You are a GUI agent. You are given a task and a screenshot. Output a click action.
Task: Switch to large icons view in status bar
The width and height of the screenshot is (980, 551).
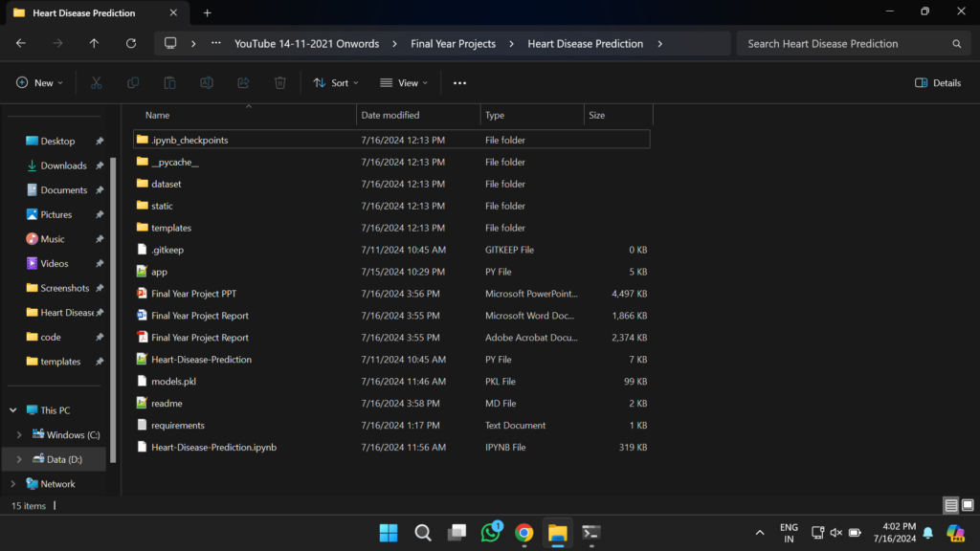pos(968,505)
